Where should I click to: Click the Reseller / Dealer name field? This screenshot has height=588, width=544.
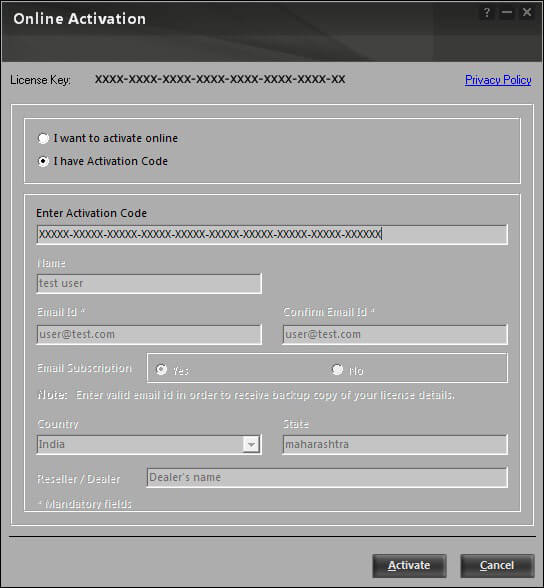pyautogui.click(x=327, y=477)
